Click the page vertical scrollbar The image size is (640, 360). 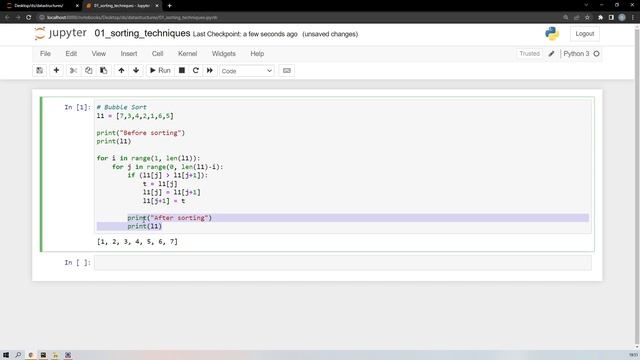click(x=637, y=186)
